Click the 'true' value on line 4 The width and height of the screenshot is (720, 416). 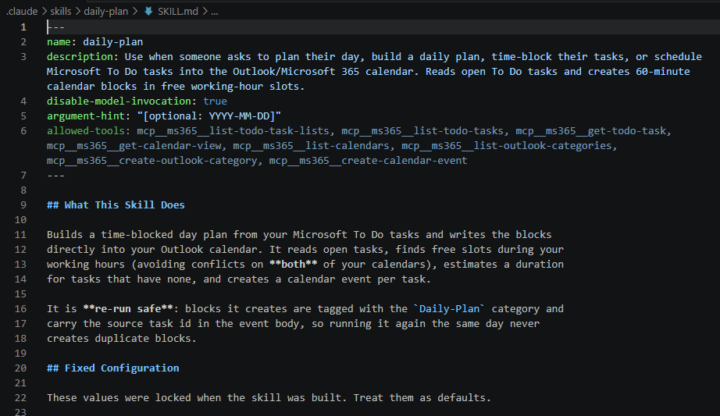point(215,101)
